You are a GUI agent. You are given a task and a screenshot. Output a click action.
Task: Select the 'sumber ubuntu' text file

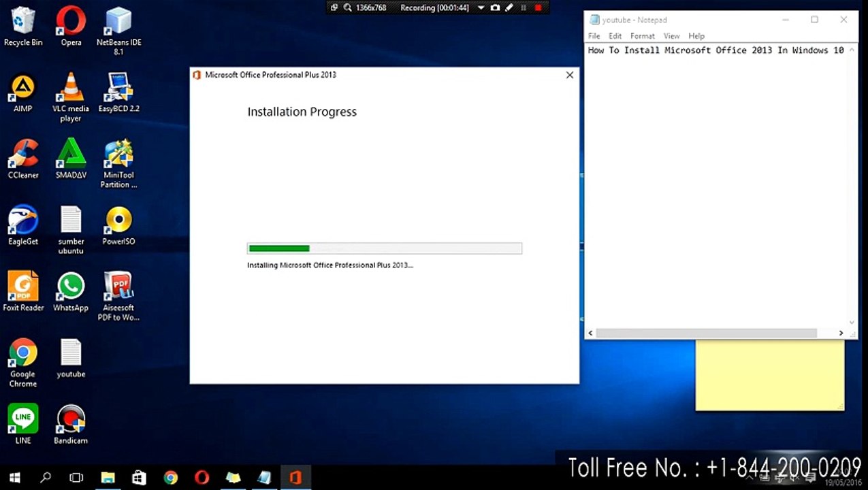71,230
